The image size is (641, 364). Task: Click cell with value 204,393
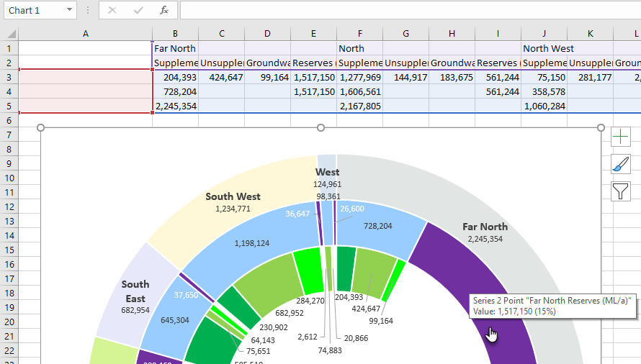(176, 77)
